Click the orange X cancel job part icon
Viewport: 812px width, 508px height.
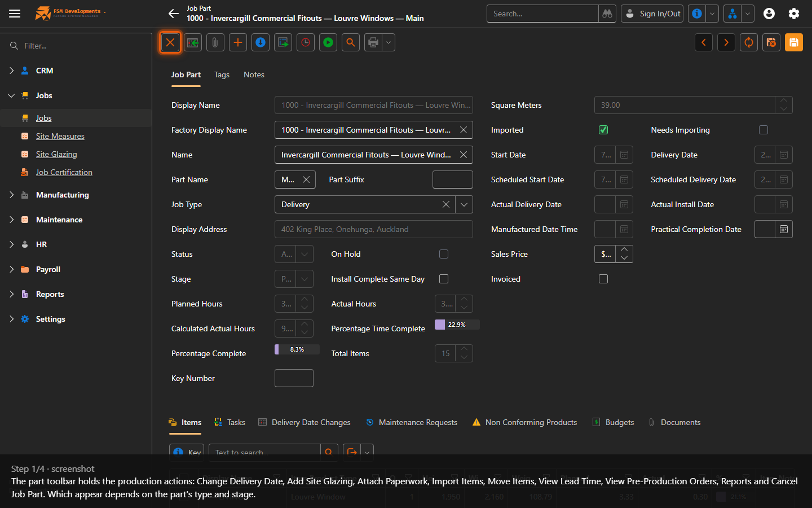click(x=170, y=42)
